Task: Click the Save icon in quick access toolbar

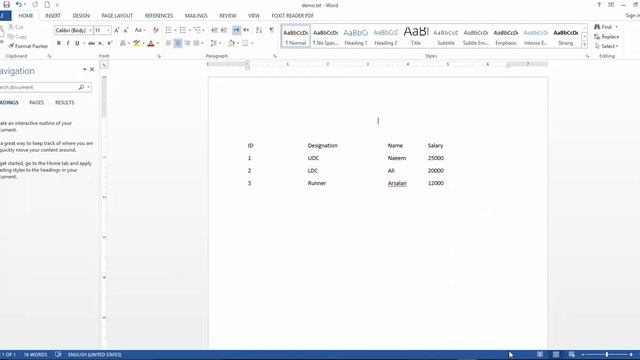Action: coord(7,4)
